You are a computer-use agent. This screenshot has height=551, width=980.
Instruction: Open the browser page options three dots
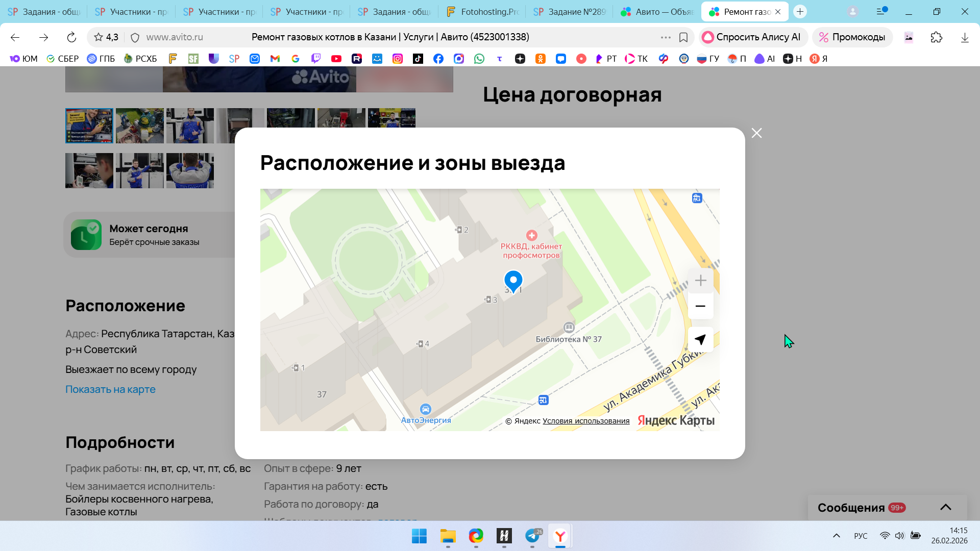pyautogui.click(x=666, y=37)
